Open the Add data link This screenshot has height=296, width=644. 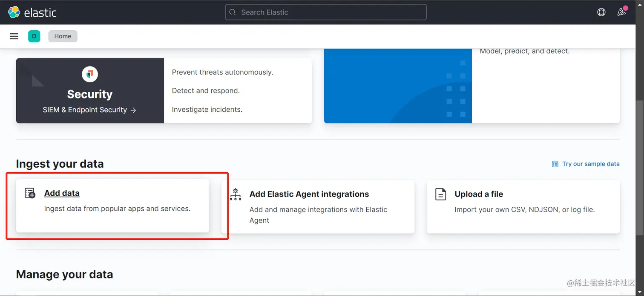pyautogui.click(x=62, y=193)
